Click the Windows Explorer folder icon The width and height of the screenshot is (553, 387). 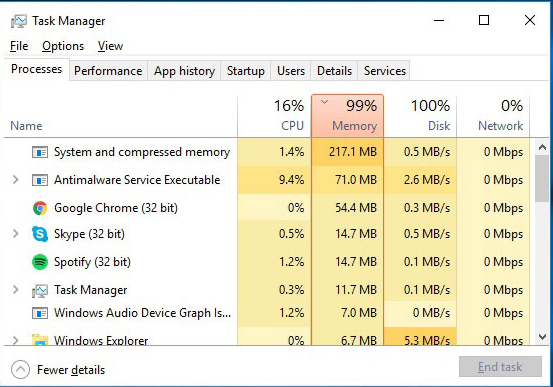pos(40,339)
